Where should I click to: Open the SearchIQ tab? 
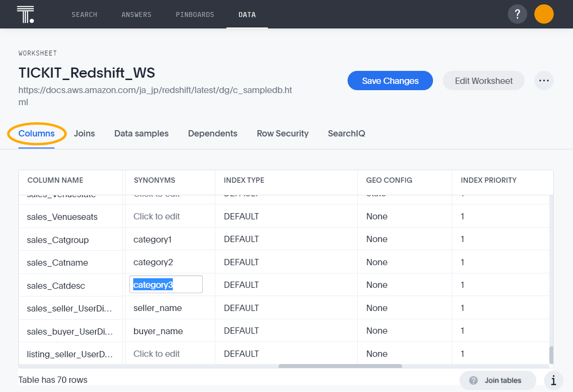tap(346, 134)
